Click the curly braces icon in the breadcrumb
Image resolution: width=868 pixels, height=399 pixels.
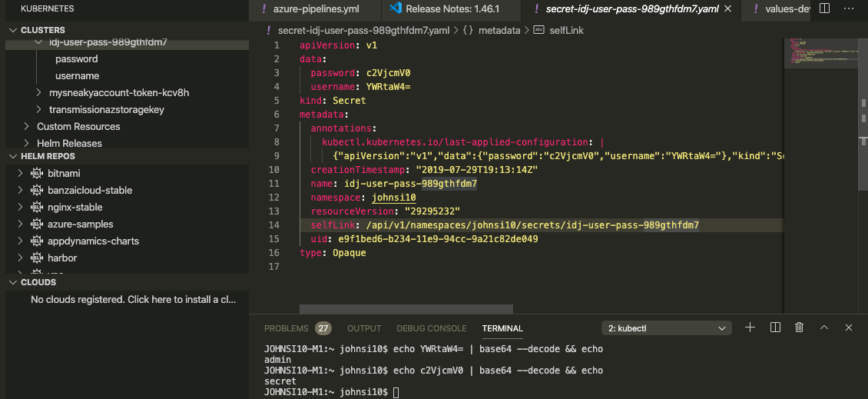click(x=468, y=31)
